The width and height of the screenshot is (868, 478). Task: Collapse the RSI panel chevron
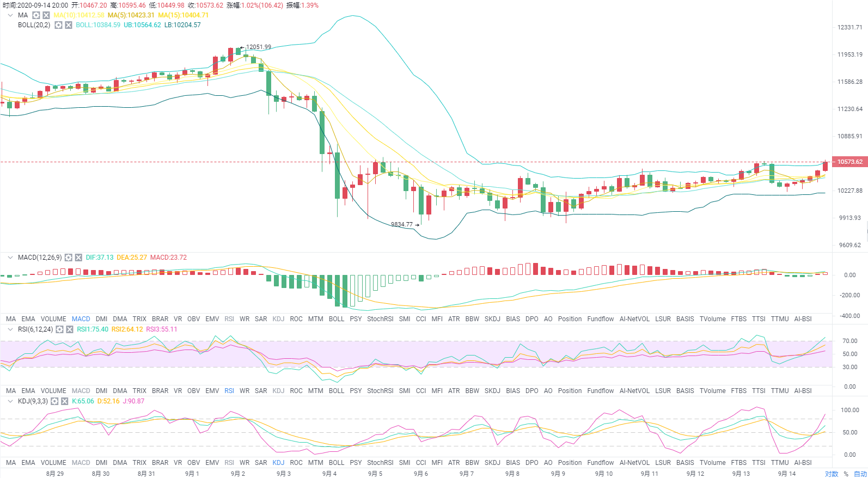[10, 329]
